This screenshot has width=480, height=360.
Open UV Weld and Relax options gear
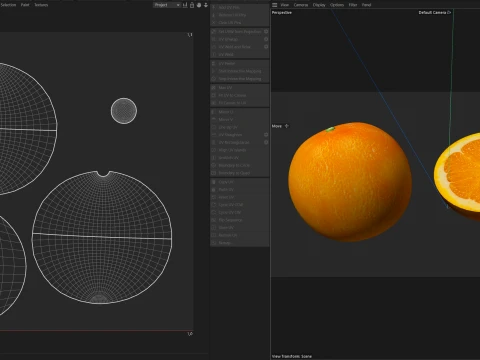tap(266, 47)
